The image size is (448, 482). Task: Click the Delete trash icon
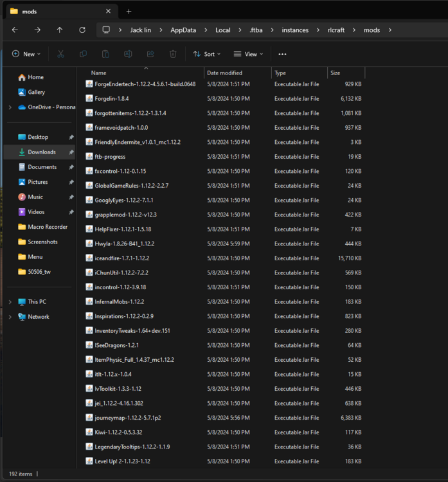173,54
